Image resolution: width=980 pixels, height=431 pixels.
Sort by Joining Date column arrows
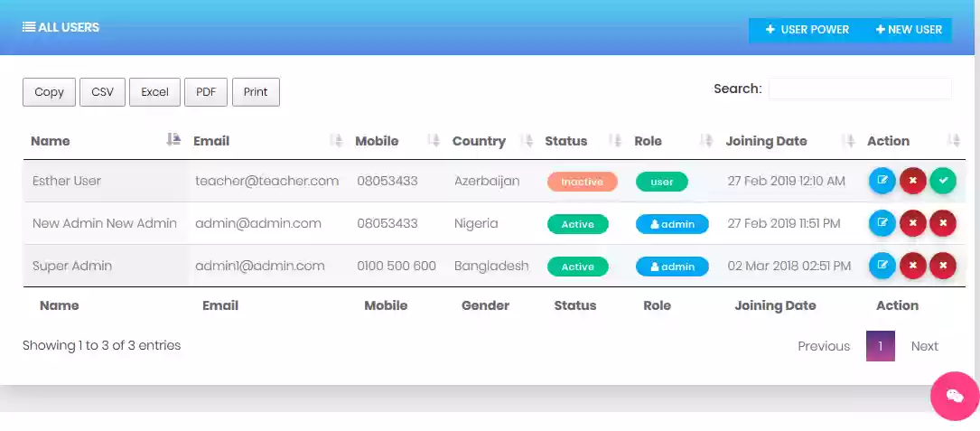point(849,141)
